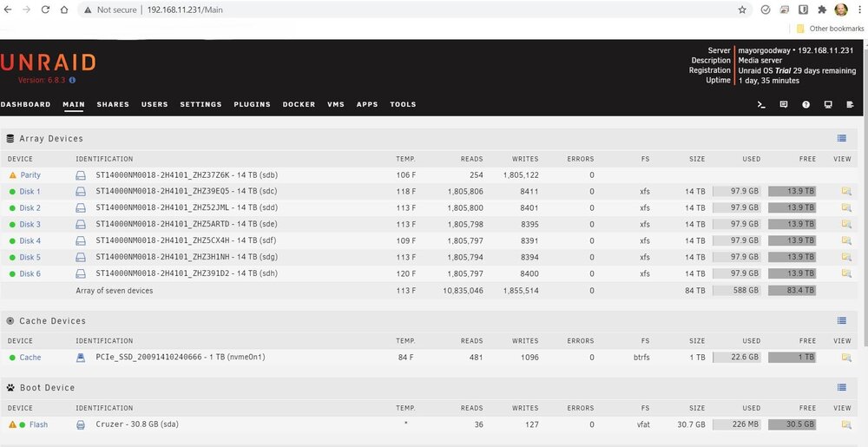Screen dimensions: 868x447
Task: Open the Dashboard tab
Action: coord(25,104)
